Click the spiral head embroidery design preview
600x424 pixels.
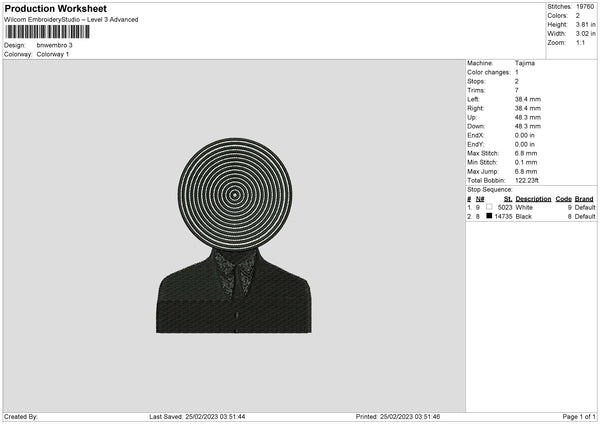[x=234, y=235]
